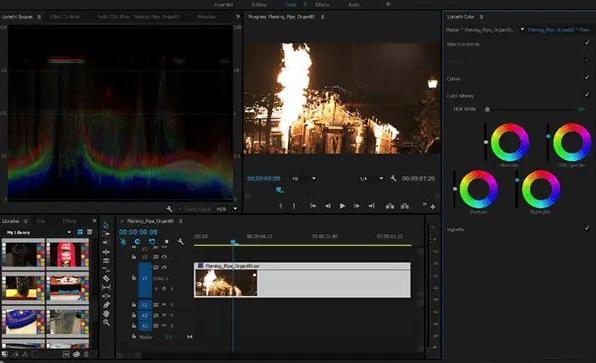The width and height of the screenshot is (596, 363).
Task: Show more workspaces with top chevron
Action: (388, 4)
